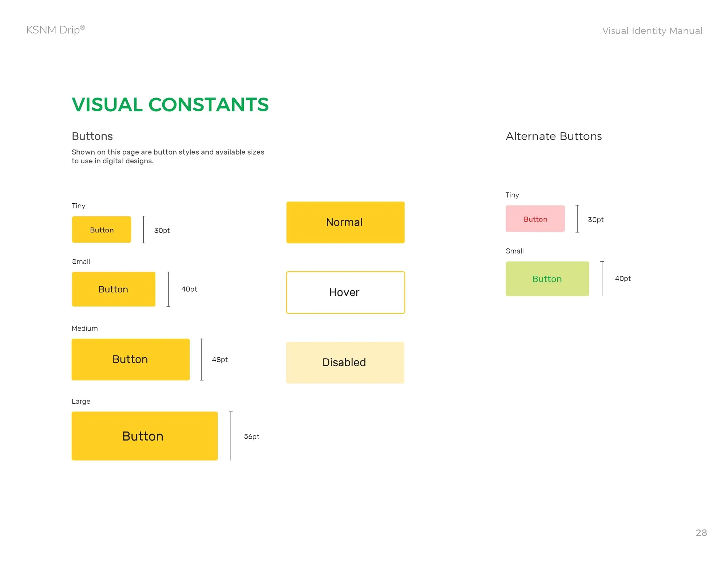Click the pale Disabled button
728x562 pixels.
click(345, 363)
